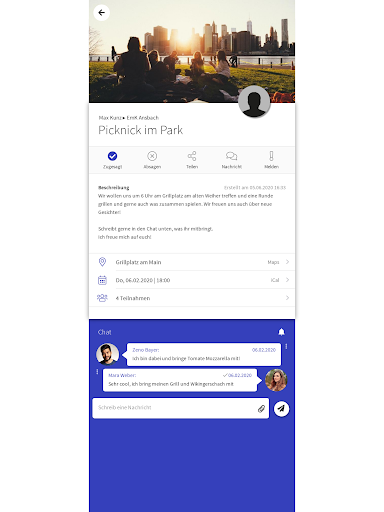Select the 'Grillplatz am Main' text
This screenshot has height=512, width=384.
tap(138, 262)
